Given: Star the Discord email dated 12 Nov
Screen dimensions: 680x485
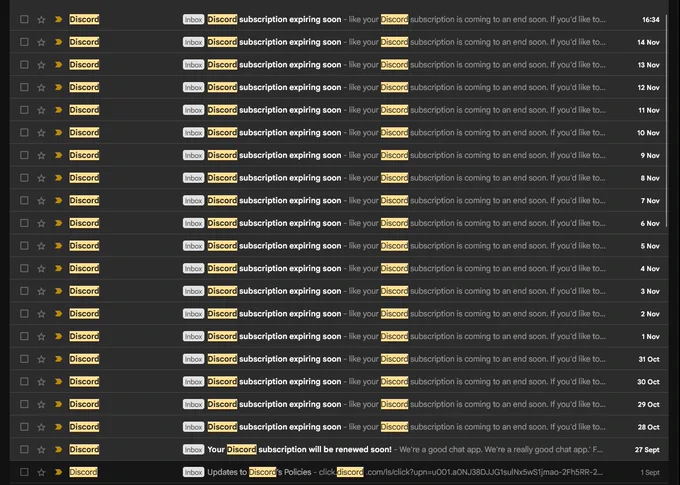Looking at the screenshot, I should (x=41, y=87).
